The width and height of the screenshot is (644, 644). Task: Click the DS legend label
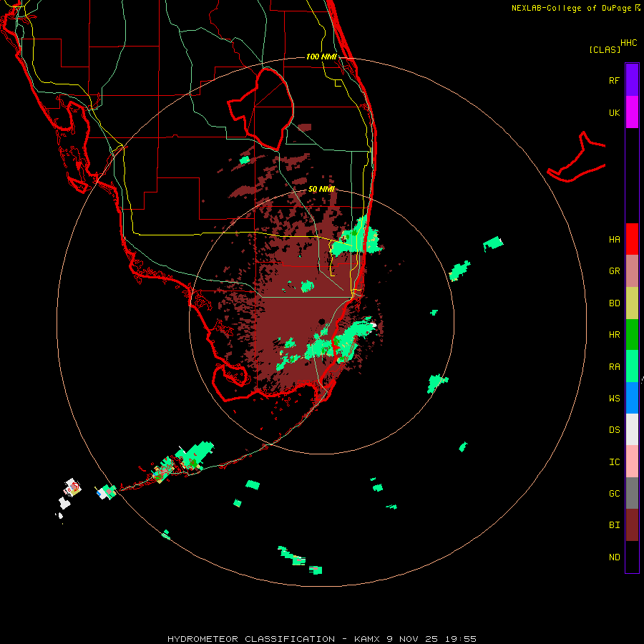[x=614, y=430]
